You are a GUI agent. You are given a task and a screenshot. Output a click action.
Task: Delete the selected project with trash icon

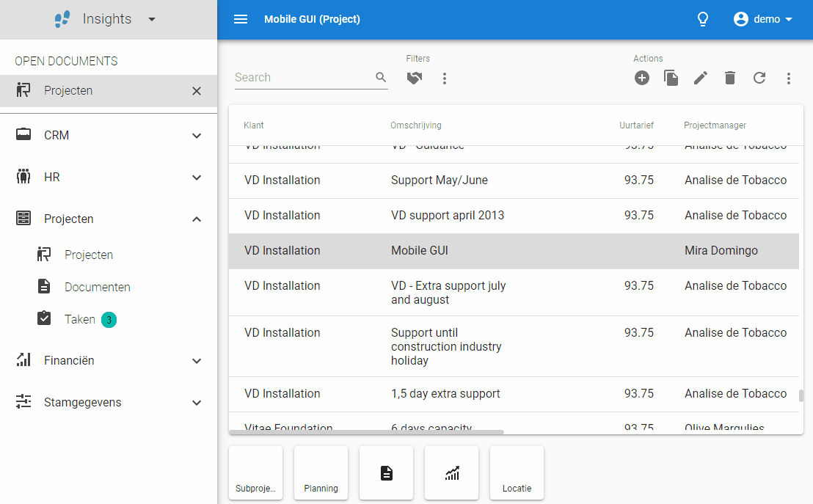tap(730, 78)
